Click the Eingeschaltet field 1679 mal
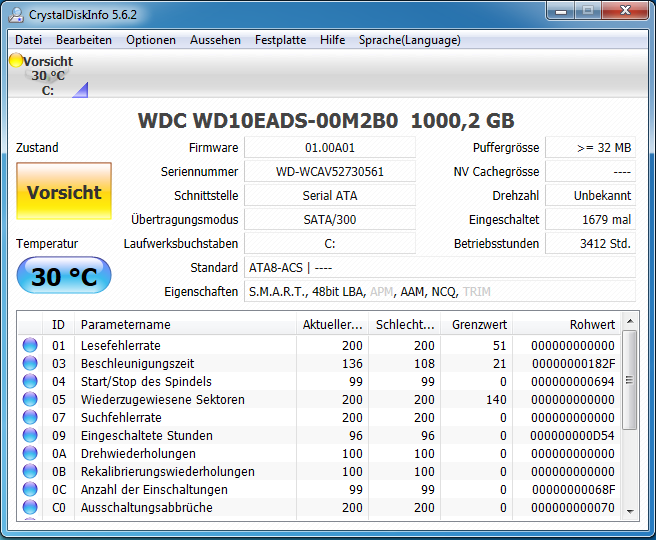The height and width of the screenshot is (540, 656). click(590, 219)
